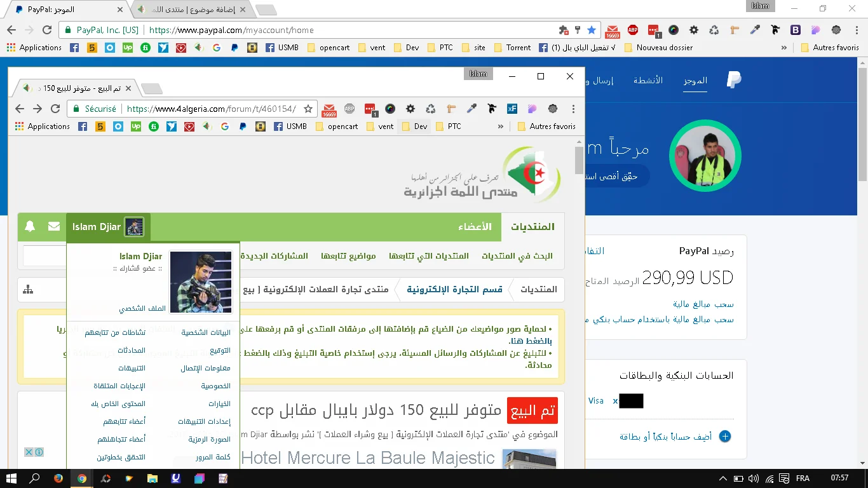Image resolution: width=868 pixels, height=488 pixels.
Task: Show hidden system tray icons
Action: pyautogui.click(x=722, y=478)
